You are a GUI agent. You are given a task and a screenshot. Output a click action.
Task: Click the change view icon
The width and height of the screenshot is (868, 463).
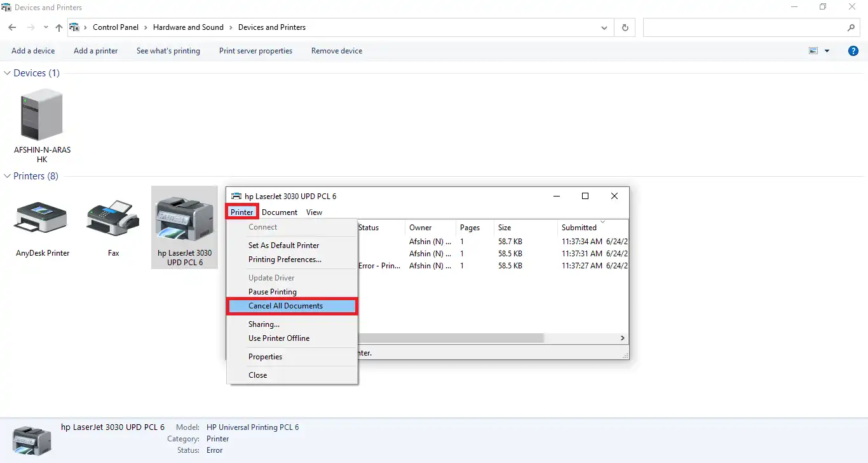pos(813,51)
